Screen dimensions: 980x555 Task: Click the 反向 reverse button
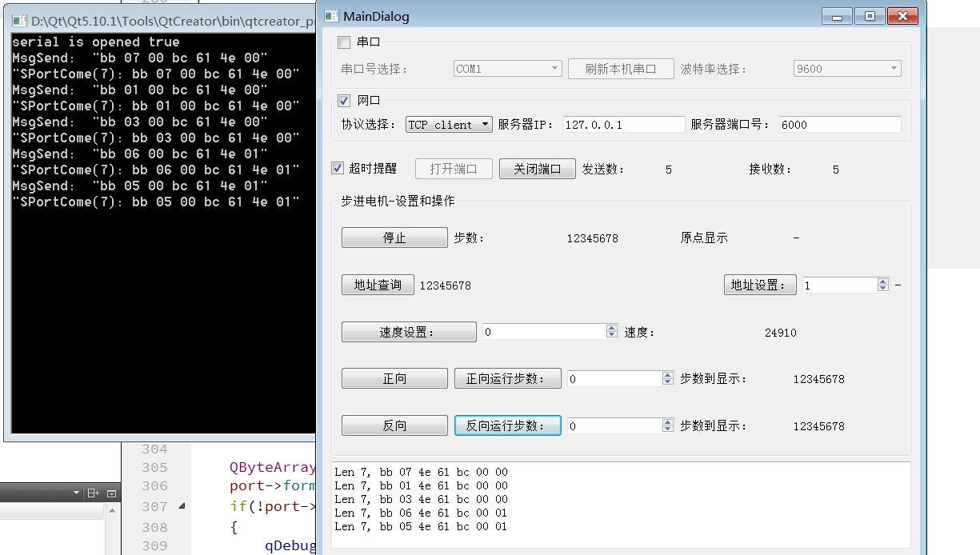[x=394, y=426]
